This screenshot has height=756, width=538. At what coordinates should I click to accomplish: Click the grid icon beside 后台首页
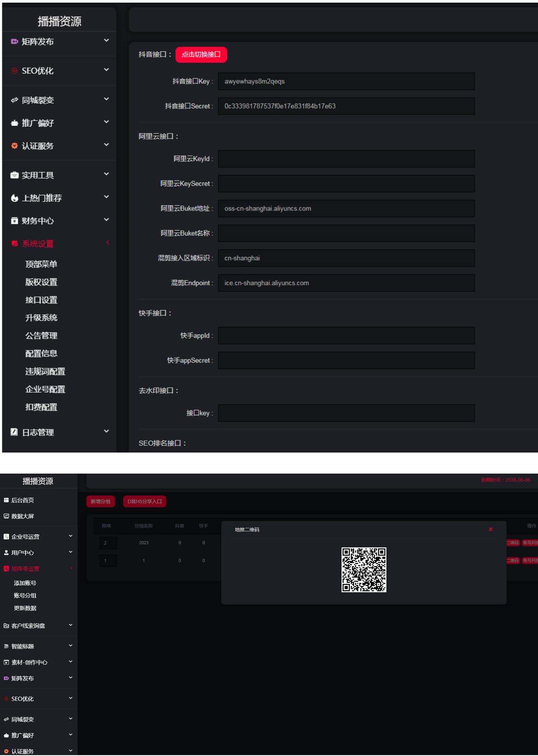click(x=6, y=500)
